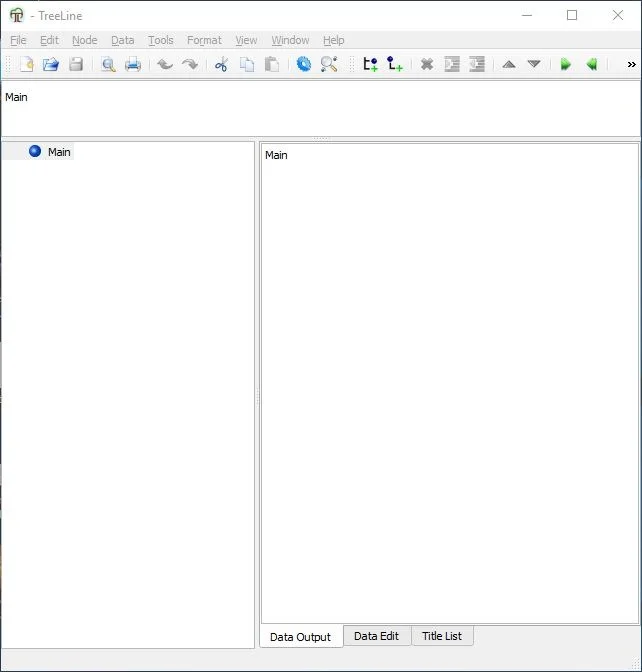The image size is (642, 672).
Task: Expand the toolbar overflow chevron
Action: click(x=631, y=64)
